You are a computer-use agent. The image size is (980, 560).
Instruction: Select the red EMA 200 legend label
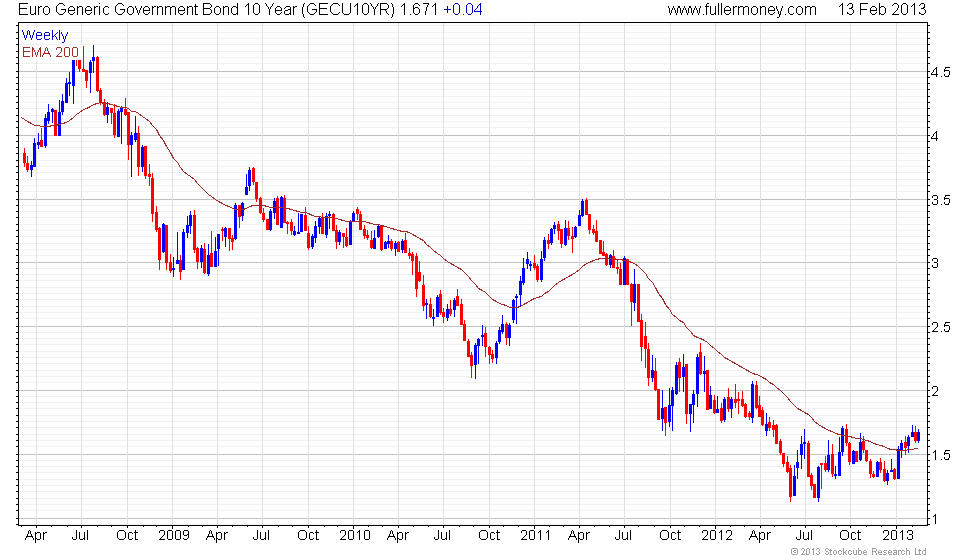point(51,52)
